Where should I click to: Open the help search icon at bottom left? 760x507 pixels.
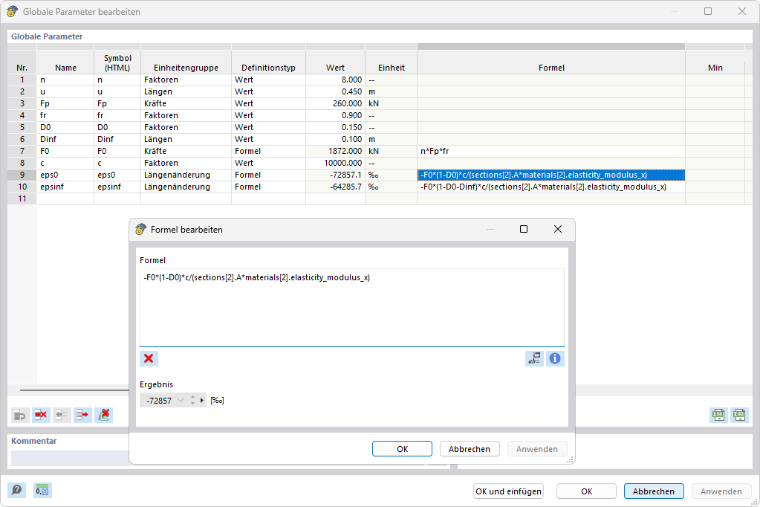coord(16,490)
